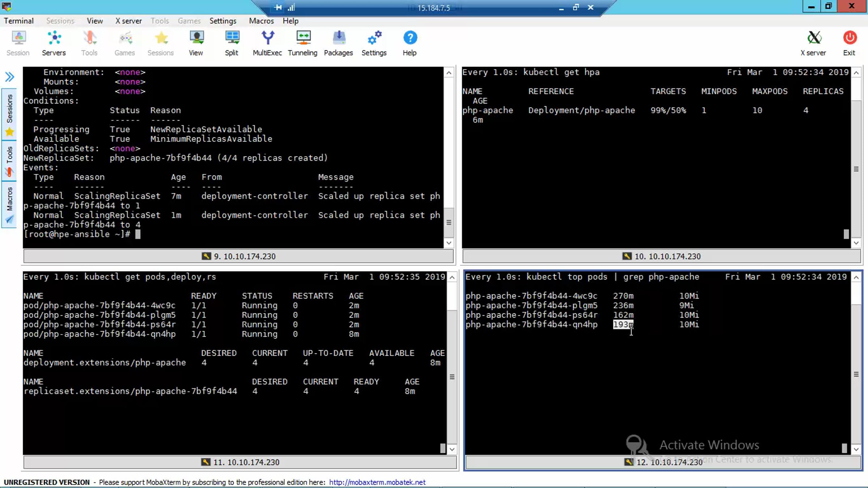Click the MobaXterm application logo icon
The width and height of the screenshot is (868, 488).
7,6
